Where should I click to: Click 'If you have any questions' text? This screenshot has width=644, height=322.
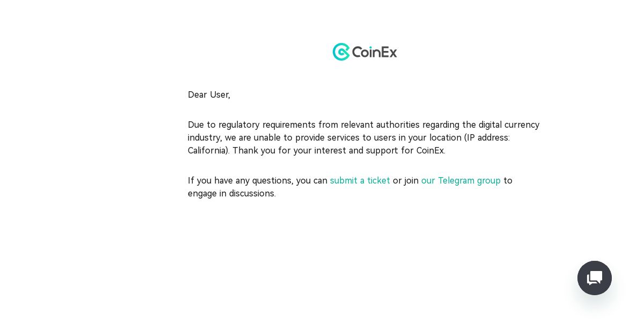point(239,180)
